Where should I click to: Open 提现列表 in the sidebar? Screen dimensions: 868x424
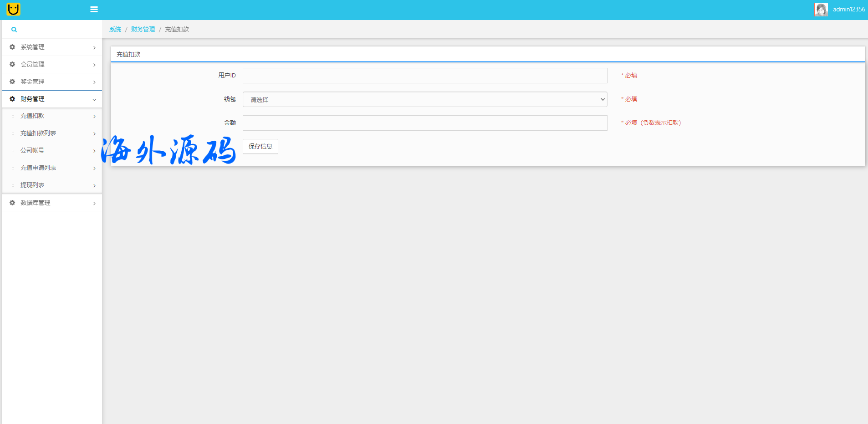pyautogui.click(x=32, y=185)
